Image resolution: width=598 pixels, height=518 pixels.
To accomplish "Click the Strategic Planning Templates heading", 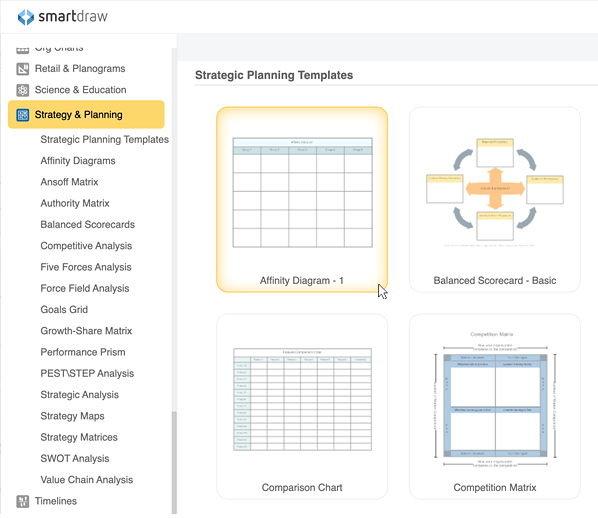I will point(274,76).
